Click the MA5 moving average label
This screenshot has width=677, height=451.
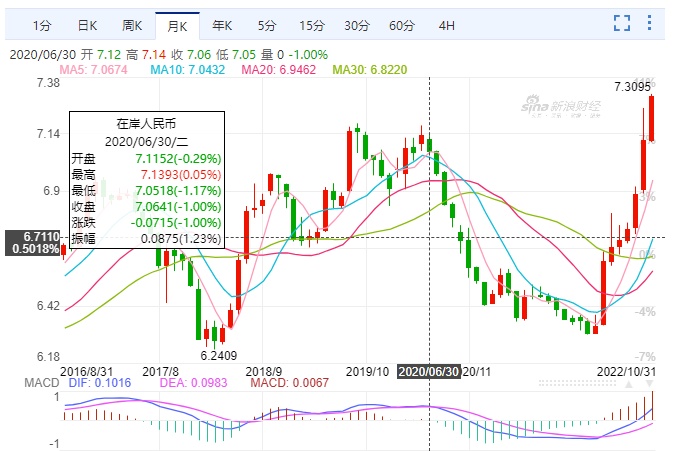click(x=94, y=69)
